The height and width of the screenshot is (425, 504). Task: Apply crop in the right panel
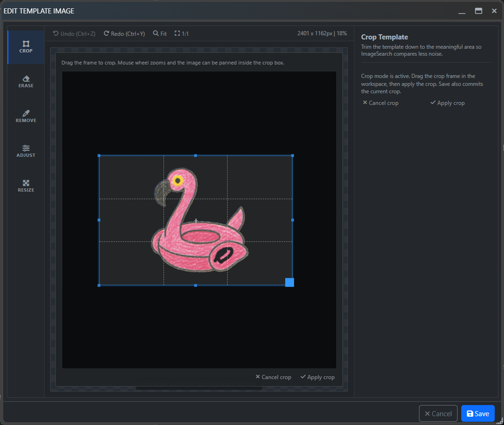click(x=447, y=103)
